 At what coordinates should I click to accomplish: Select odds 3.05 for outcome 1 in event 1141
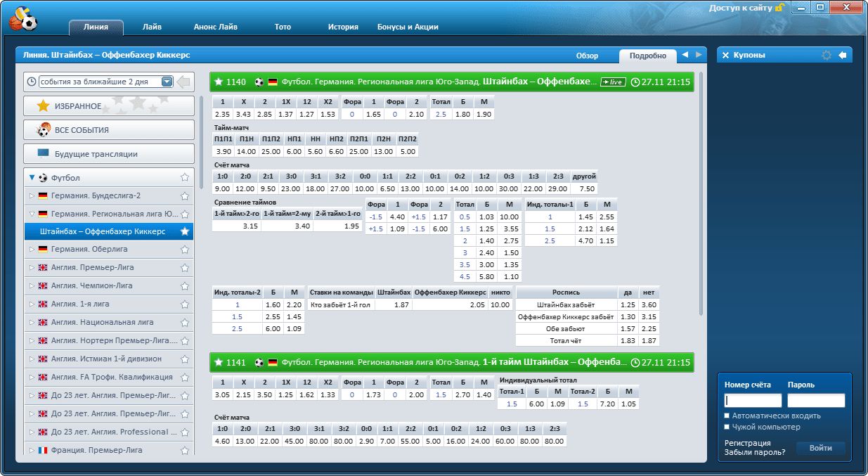(x=223, y=394)
